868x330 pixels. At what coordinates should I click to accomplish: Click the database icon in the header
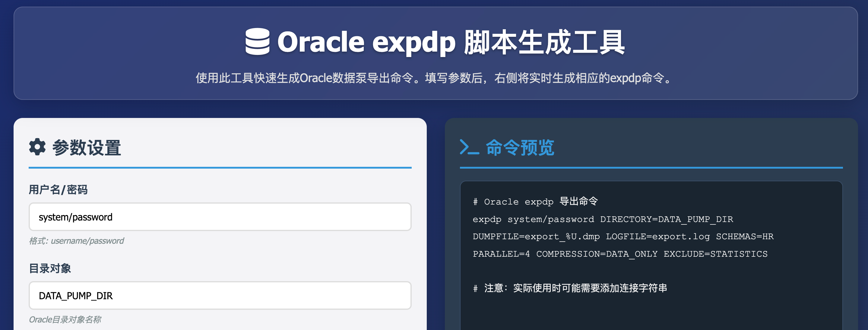tap(257, 41)
